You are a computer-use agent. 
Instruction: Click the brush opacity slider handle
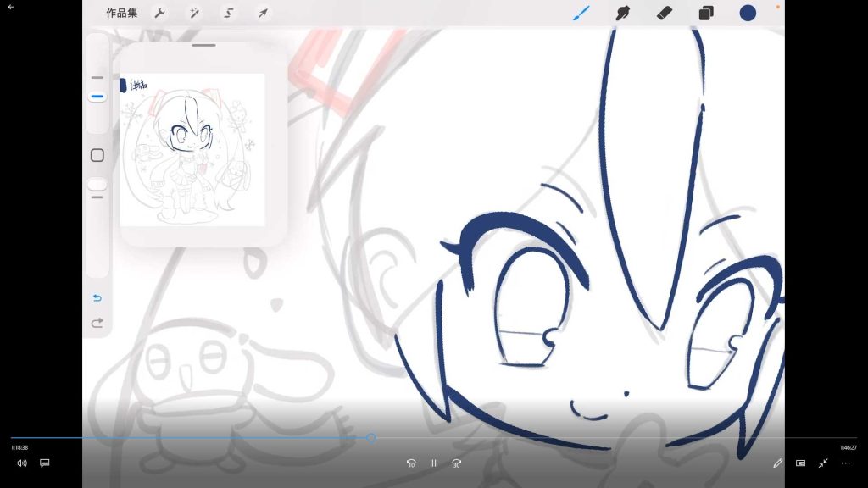pos(97,185)
